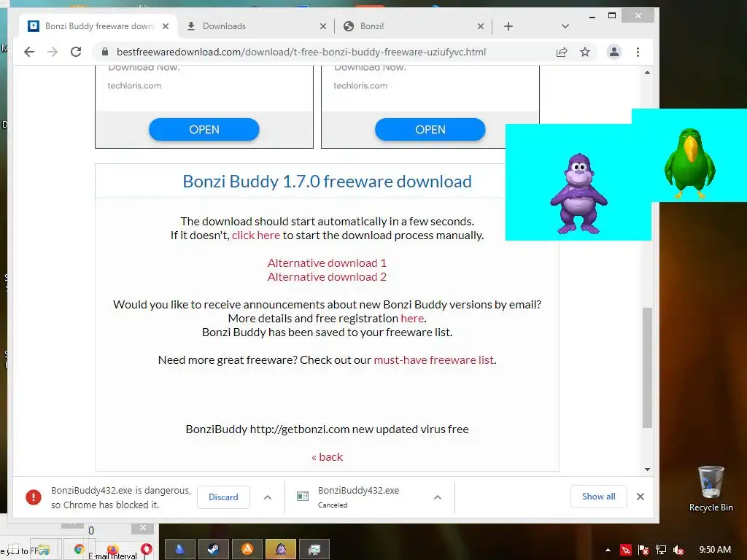Viewport: 747px width, 560px height.
Task: Click the Firefox taskbar icon
Action: pyautogui.click(x=113, y=548)
